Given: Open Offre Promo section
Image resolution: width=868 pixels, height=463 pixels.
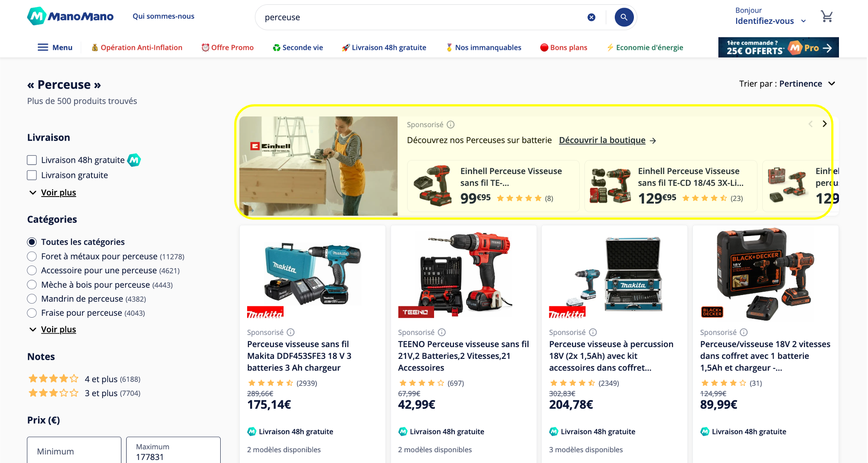Looking at the screenshot, I should (228, 47).
